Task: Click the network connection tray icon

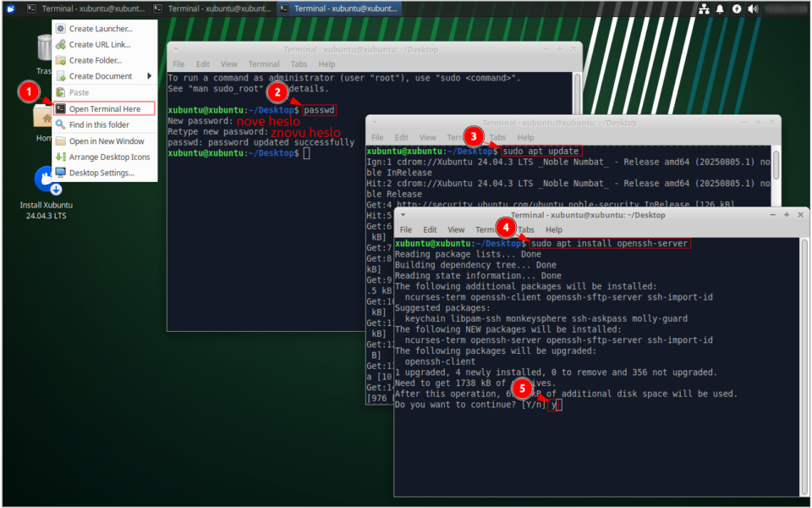Action: pyautogui.click(x=704, y=8)
